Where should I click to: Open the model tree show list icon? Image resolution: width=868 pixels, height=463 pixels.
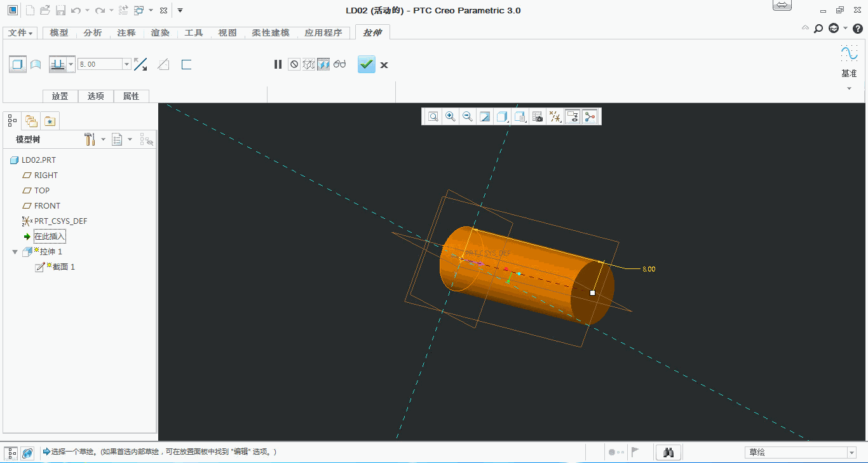117,139
